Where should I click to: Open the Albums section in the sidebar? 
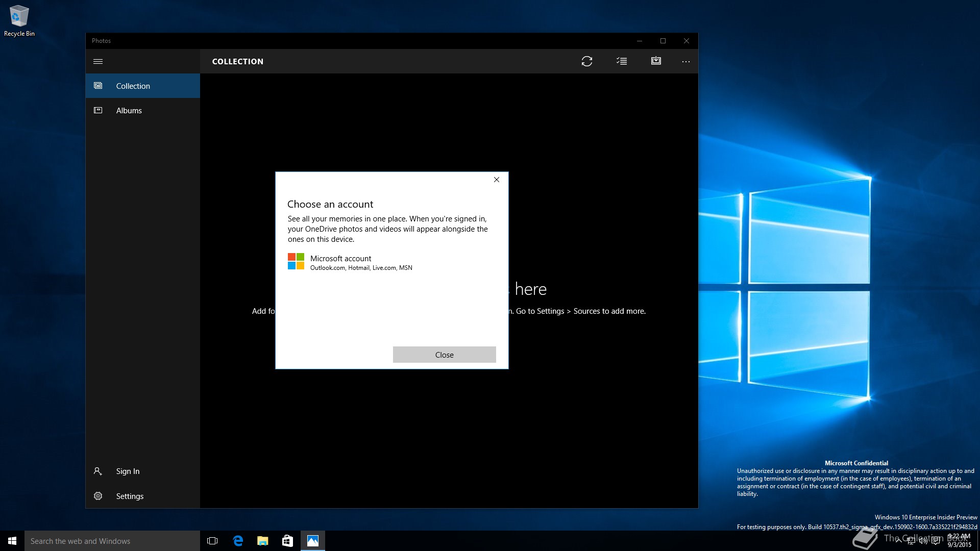coord(143,110)
